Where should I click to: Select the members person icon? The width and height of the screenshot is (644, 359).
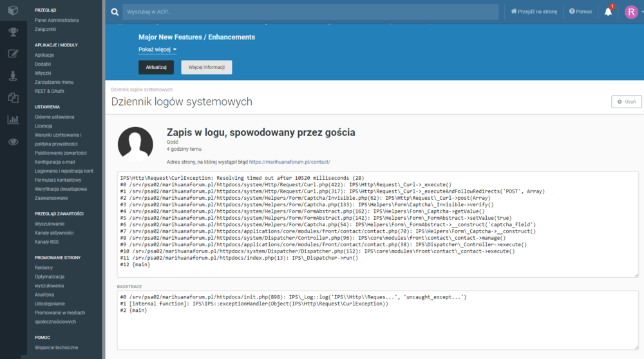13,75
